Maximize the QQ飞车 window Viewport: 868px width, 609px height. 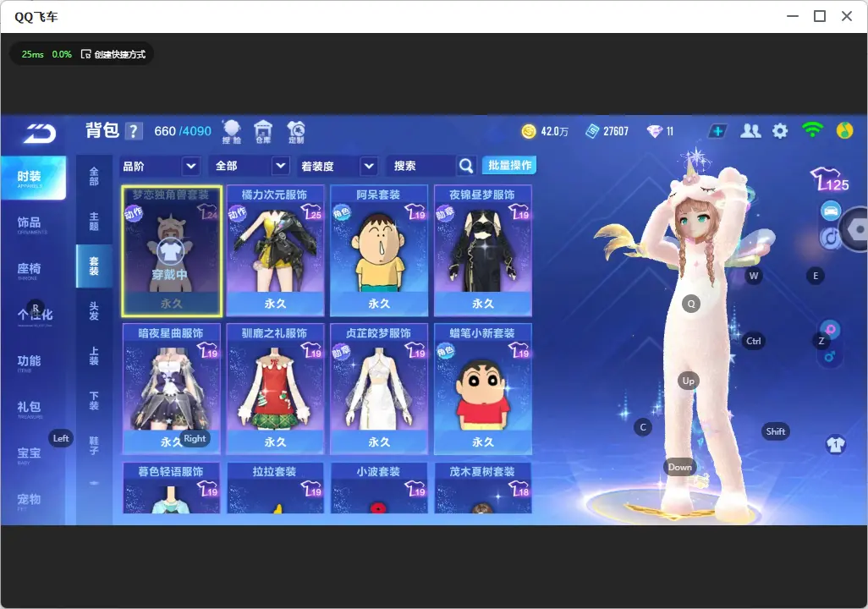[820, 16]
